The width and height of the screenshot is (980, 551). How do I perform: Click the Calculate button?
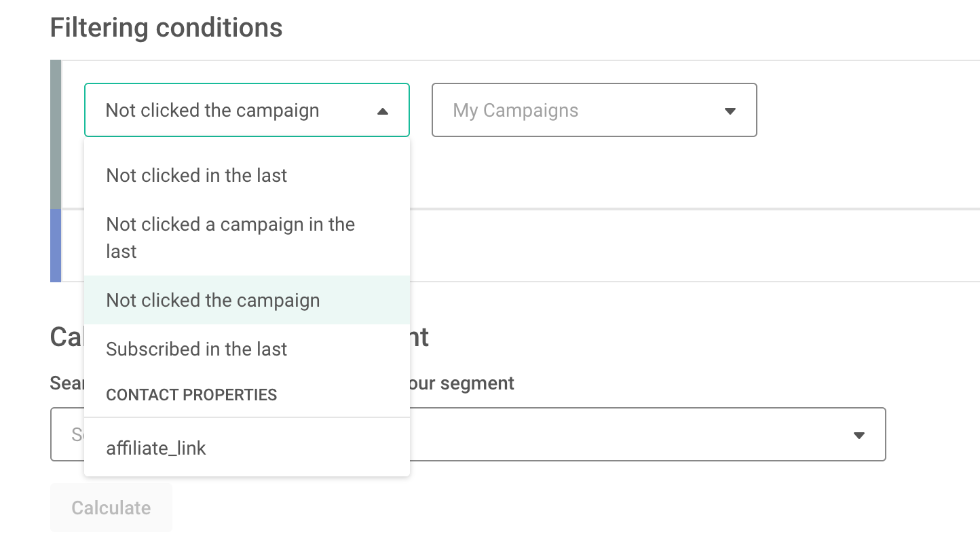pyautogui.click(x=111, y=508)
